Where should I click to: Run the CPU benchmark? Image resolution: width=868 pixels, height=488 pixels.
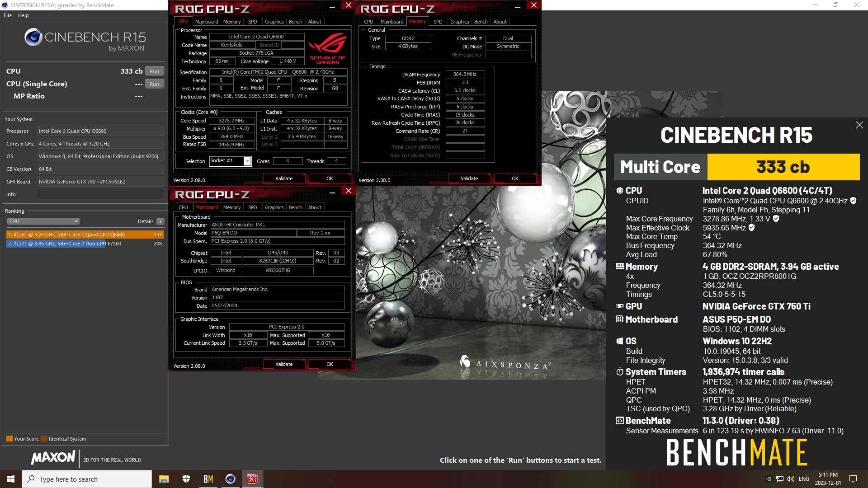click(154, 71)
